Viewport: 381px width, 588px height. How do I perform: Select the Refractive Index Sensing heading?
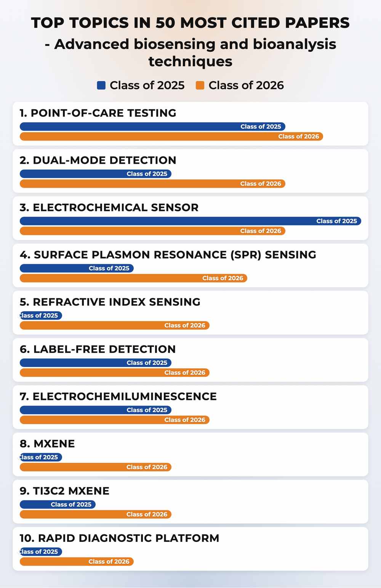(x=110, y=302)
